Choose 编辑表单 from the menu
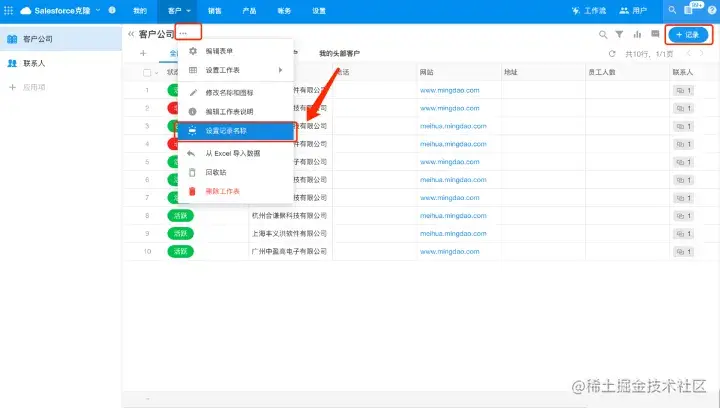This screenshot has height=408, width=720. point(236,51)
